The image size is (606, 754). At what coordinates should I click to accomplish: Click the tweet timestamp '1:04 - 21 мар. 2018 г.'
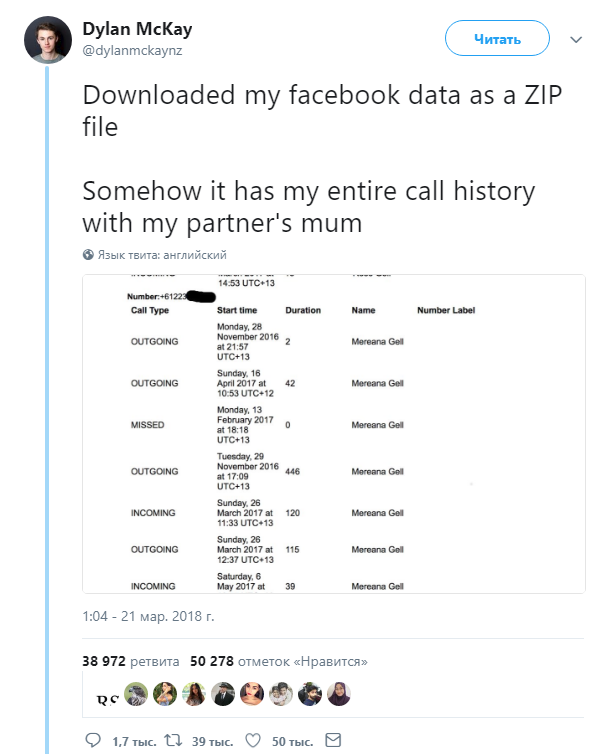click(x=148, y=618)
